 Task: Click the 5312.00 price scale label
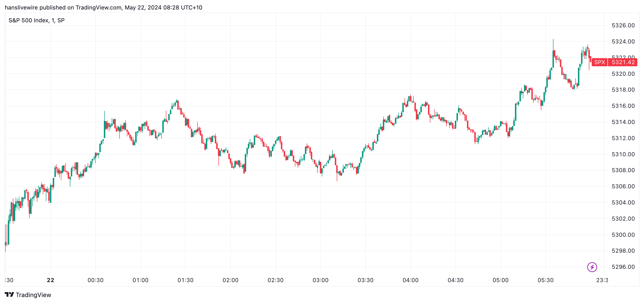(x=623, y=138)
